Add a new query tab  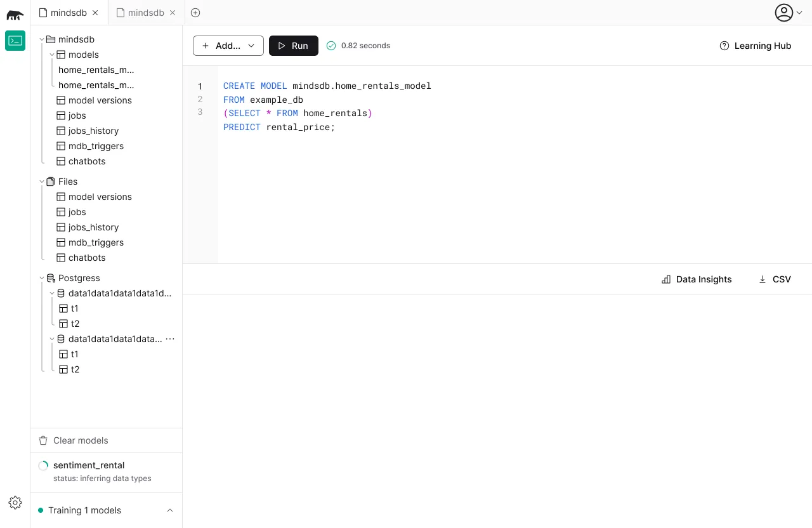click(195, 13)
